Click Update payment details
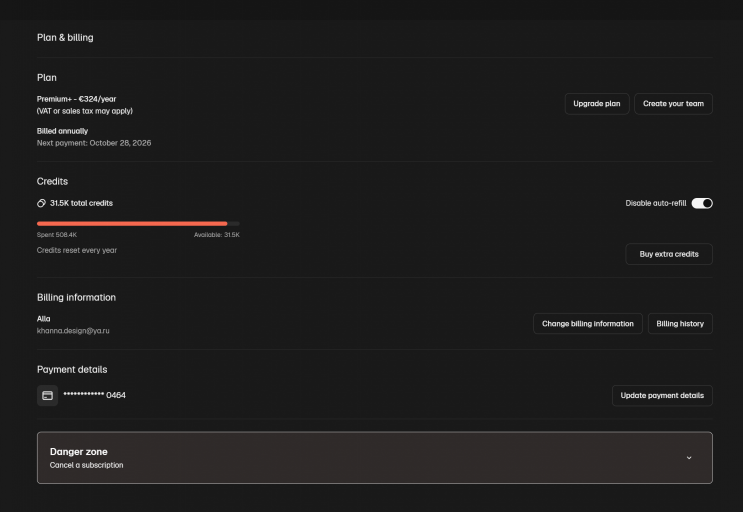Screen dimensions: 743x512 click(662, 395)
